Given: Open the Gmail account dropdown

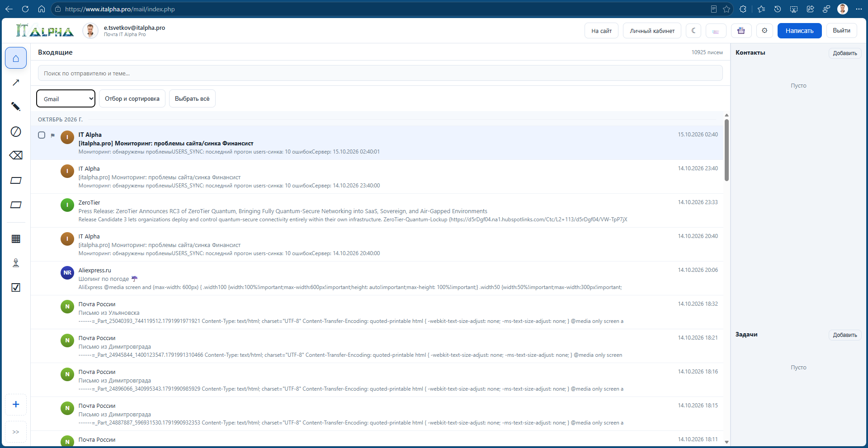Looking at the screenshot, I should click(x=66, y=99).
